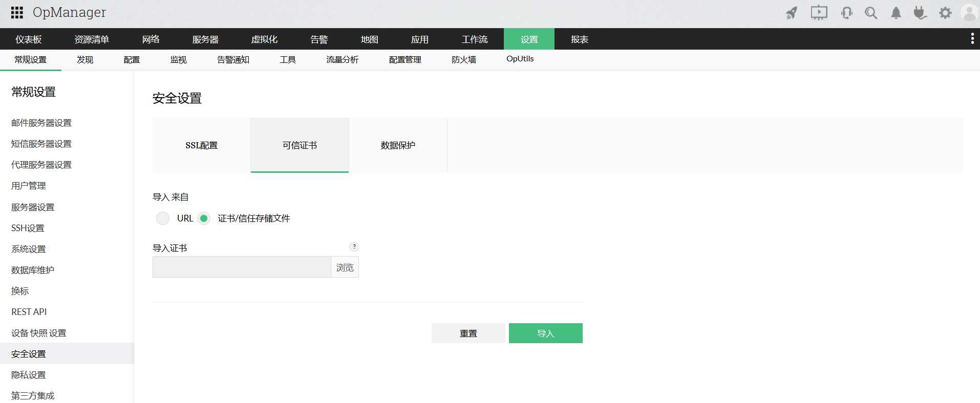Open the 配置 submenu tab

132,60
